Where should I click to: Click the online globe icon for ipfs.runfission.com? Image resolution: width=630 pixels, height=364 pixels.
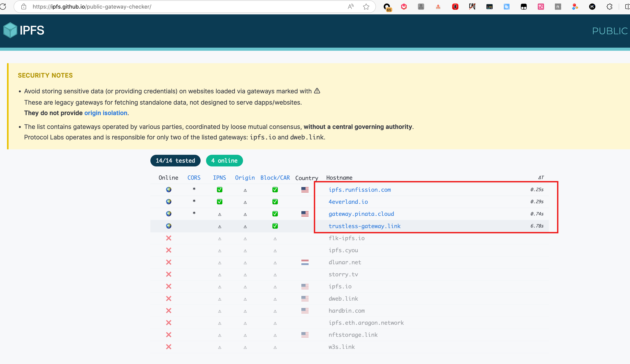coord(169,190)
